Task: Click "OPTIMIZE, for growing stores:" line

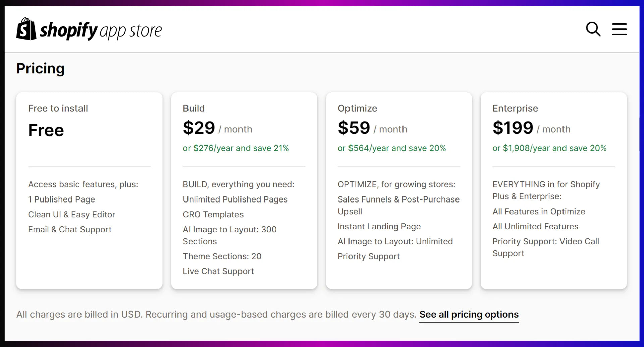Action: pos(396,184)
